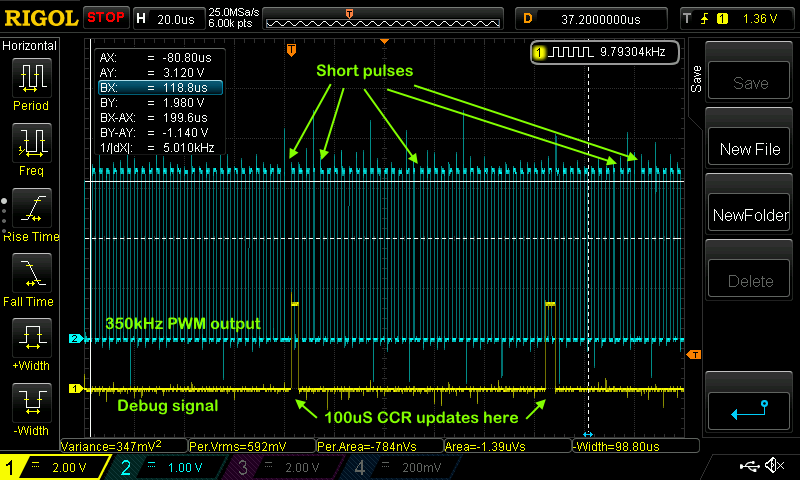
Task: Click the Per.Area=-784nVs measurement
Action: click(380, 446)
